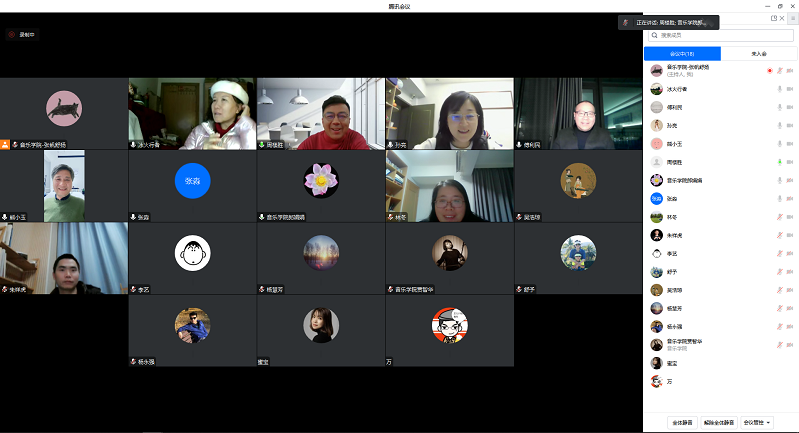Click 张淼 name in member list
Image resolution: width=799 pixels, height=433 pixels.
coord(672,199)
